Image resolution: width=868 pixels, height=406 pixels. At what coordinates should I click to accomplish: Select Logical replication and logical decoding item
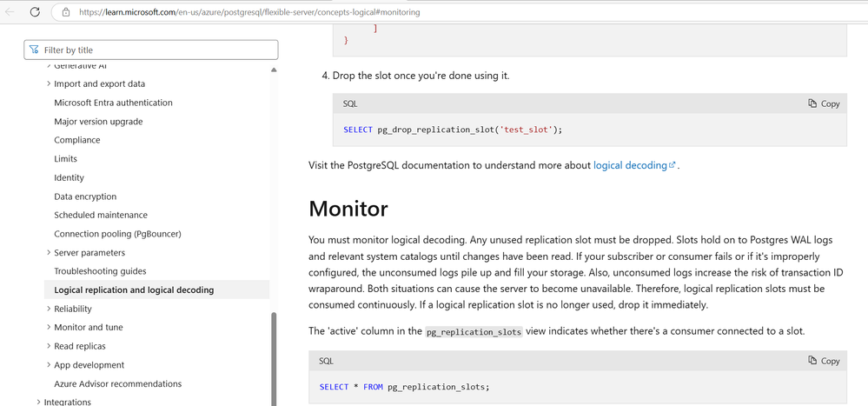(x=156, y=290)
